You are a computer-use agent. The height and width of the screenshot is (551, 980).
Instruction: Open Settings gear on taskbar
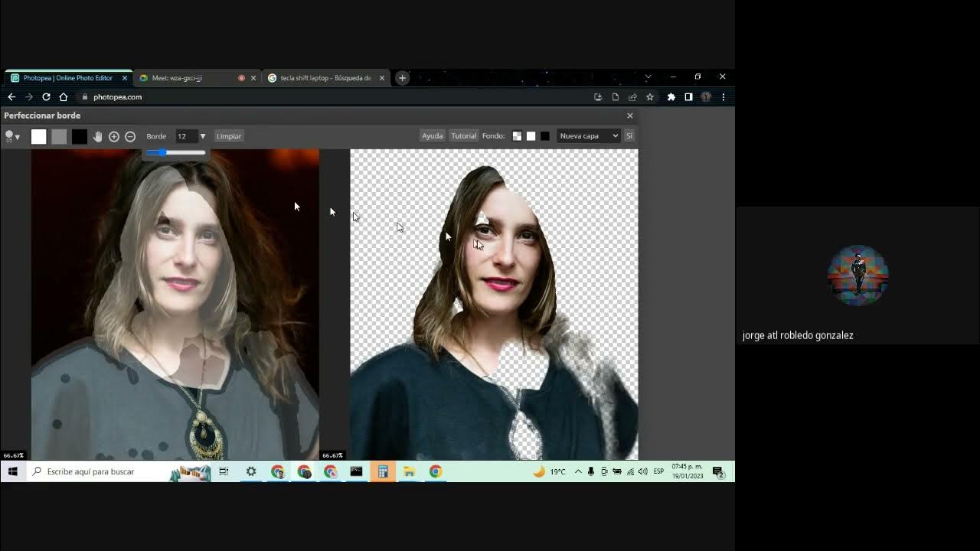251,471
